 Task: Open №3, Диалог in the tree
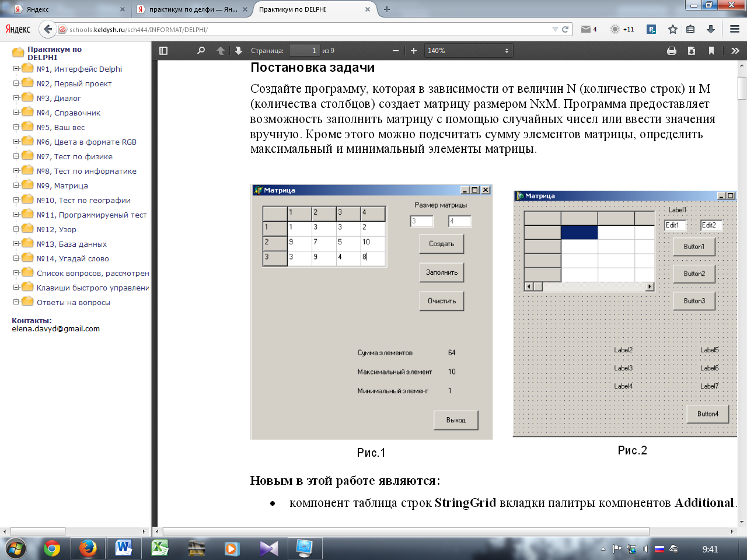click(59, 98)
